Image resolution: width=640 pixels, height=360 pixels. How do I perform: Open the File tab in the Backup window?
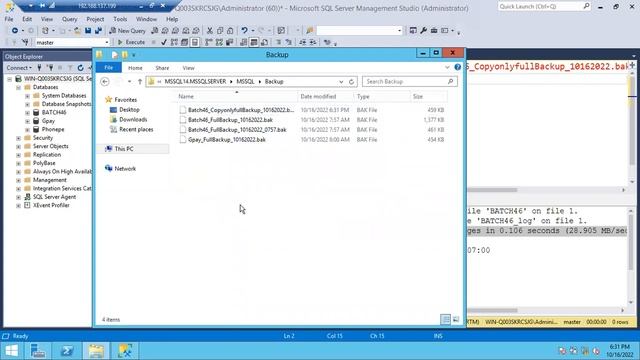(x=109, y=68)
